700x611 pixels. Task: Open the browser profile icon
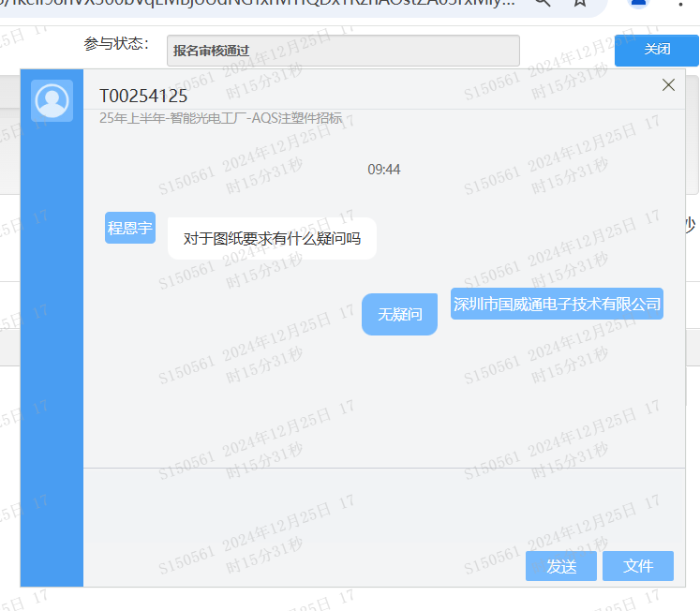click(640, 5)
